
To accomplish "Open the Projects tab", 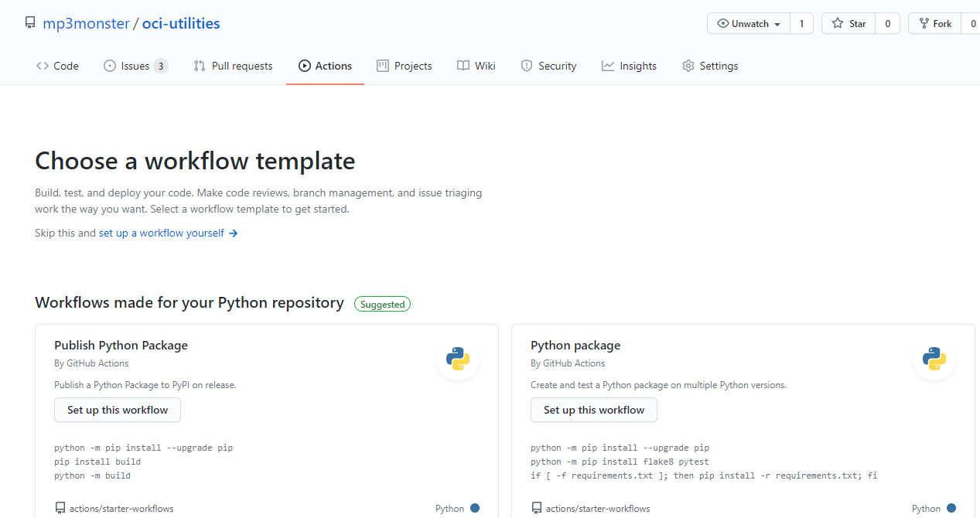I will 404,66.
